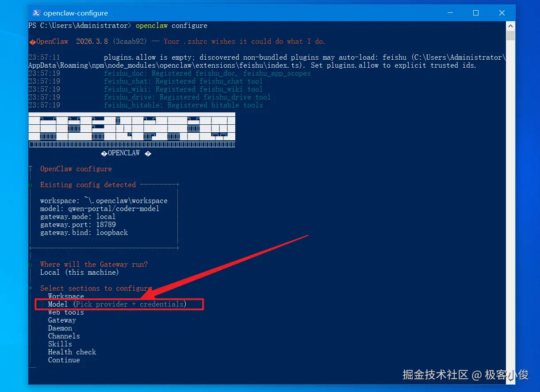Click 'Existing config detected' heading
Viewport: 540px width, 392px height.
coord(88,184)
